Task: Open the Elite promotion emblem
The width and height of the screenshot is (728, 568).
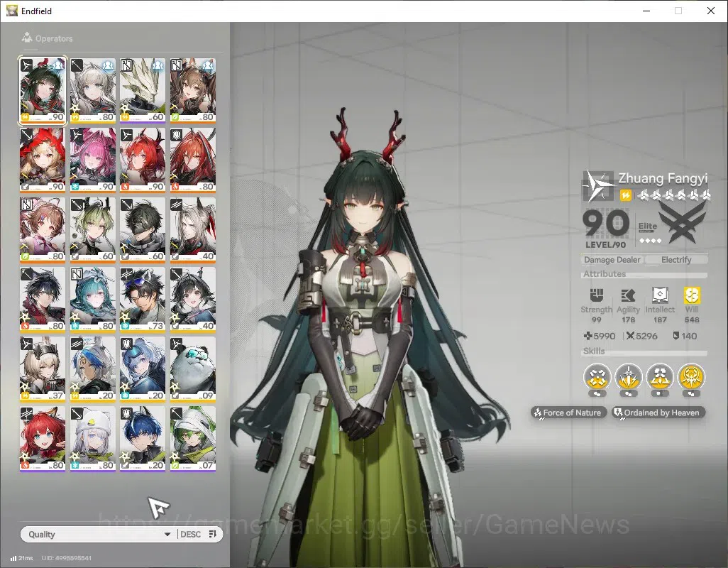Action: tap(682, 224)
